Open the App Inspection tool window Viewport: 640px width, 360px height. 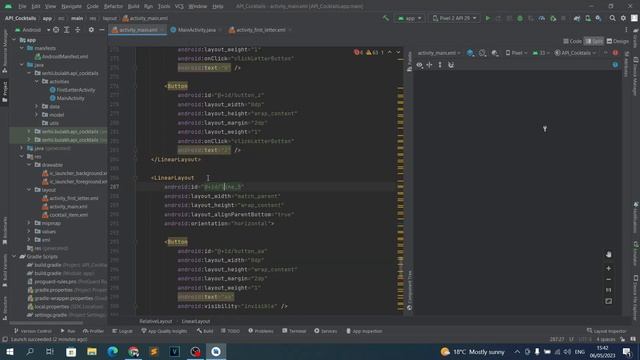[x=364, y=331]
